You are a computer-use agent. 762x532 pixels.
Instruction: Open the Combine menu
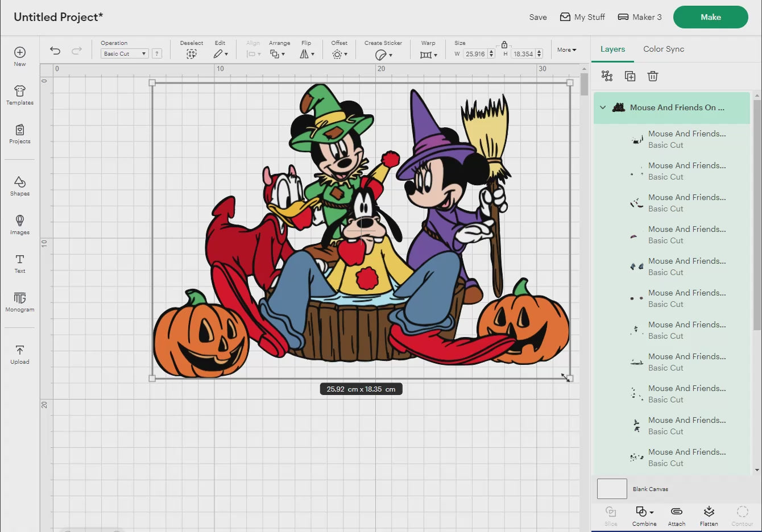pos(644,515)
